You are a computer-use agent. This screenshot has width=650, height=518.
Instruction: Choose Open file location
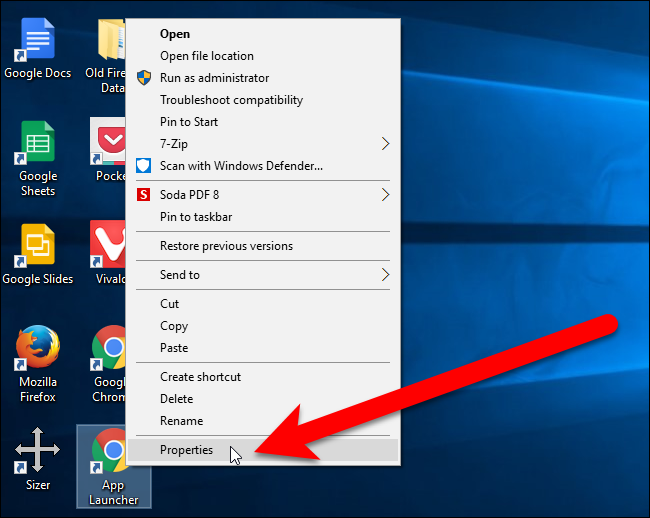263,56
